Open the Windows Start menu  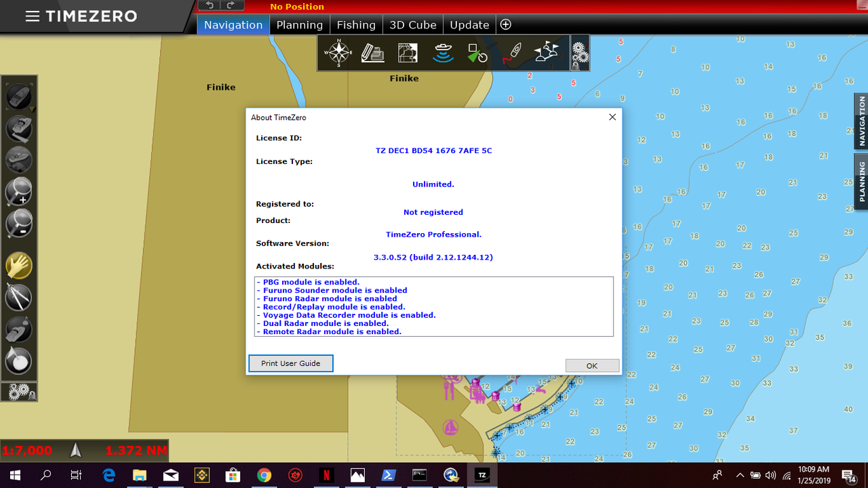(x=15, y=475)
